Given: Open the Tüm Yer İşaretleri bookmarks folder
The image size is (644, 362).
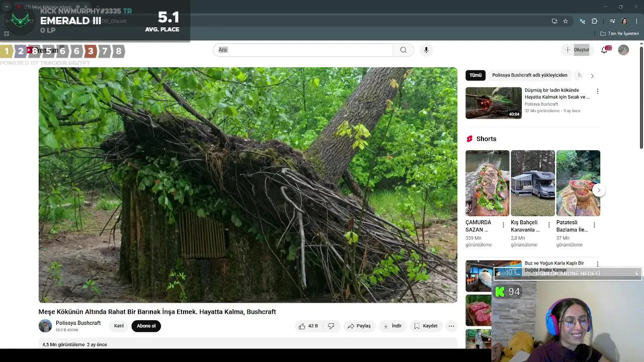Looking at the screenshot, I should pos(620,34).
